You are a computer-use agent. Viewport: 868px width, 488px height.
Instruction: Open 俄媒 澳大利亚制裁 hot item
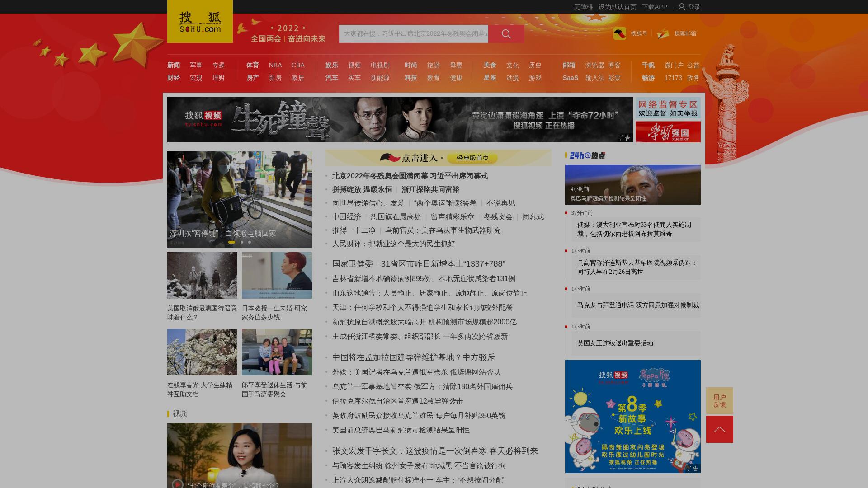pos(636,229)
